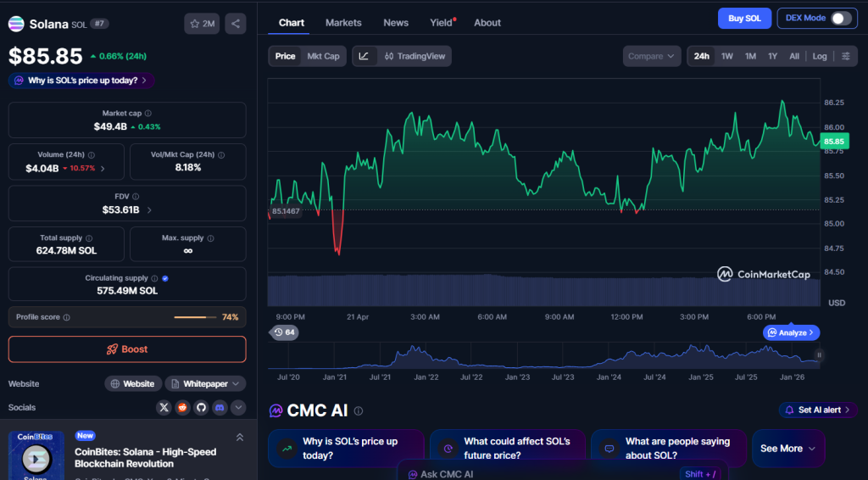Viewport: 868px width, 480px height.
Task: Toggle the DEX Mode switch
Action: (840, 19)
